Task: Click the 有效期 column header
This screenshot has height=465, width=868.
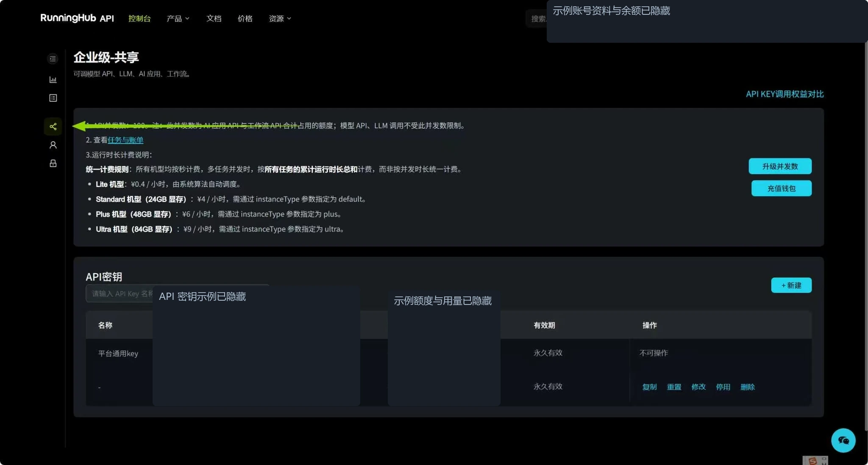Action: coord(544,325)
